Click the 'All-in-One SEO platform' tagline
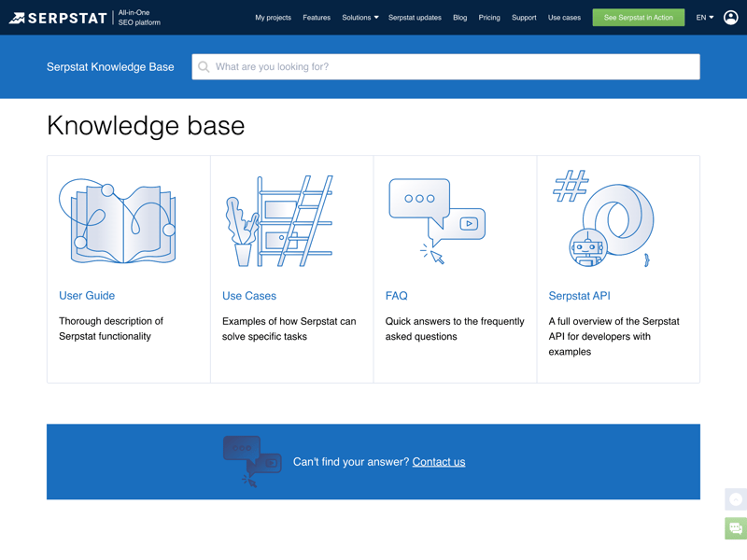Image resolution: width=747 pixels, height=560 pixels. 139,18
